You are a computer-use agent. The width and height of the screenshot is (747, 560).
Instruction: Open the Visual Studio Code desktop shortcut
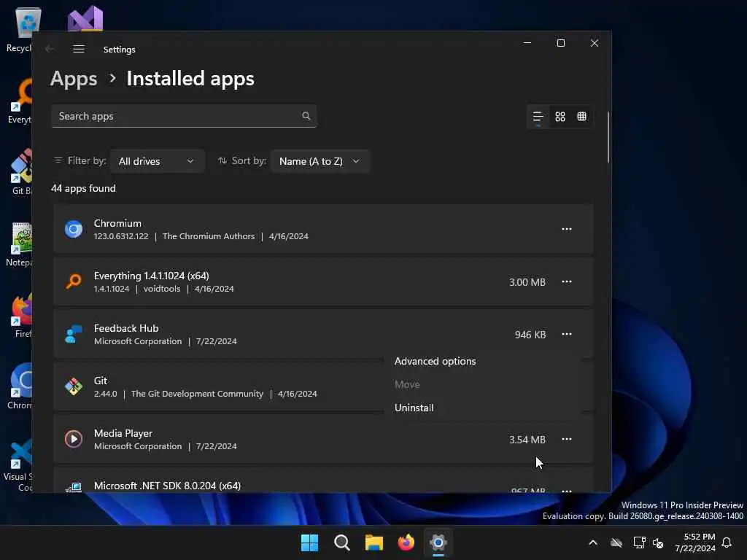coord(18,466)
